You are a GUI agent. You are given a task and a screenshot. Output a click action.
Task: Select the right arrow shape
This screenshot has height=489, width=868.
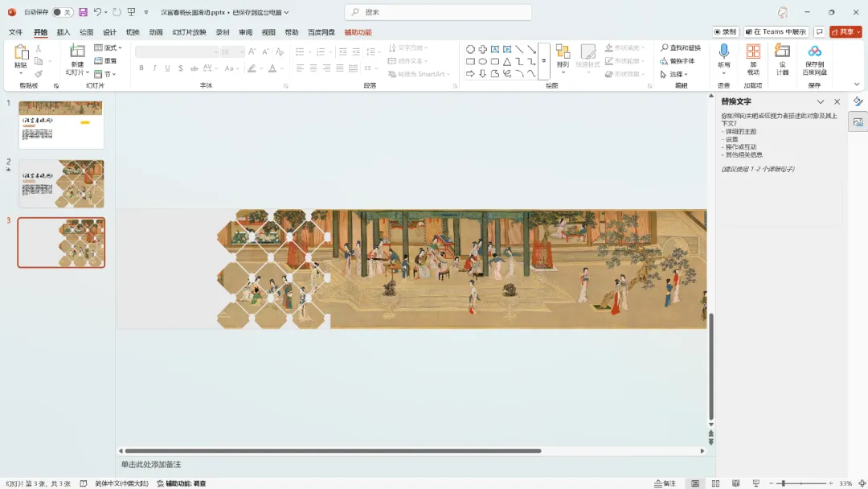click(470, 74)
